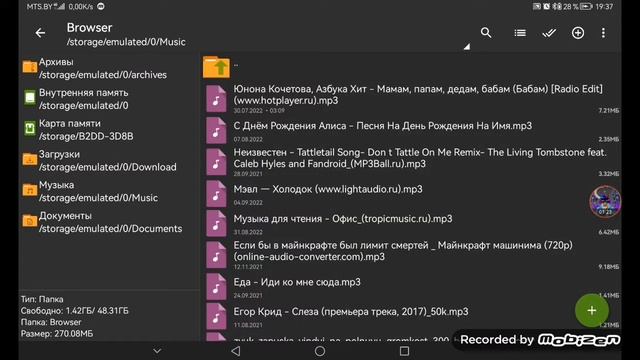The width and height of the screenshot is (640, 360).
Task: Click music icon of Еда - Иди ко мне сюда
Action: click(x=216, y=287)
